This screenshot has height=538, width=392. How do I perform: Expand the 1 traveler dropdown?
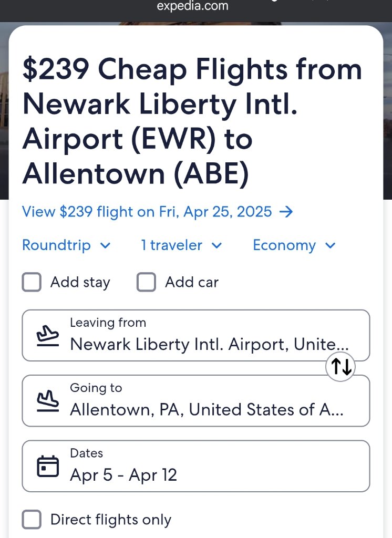(x=181, y=245)
